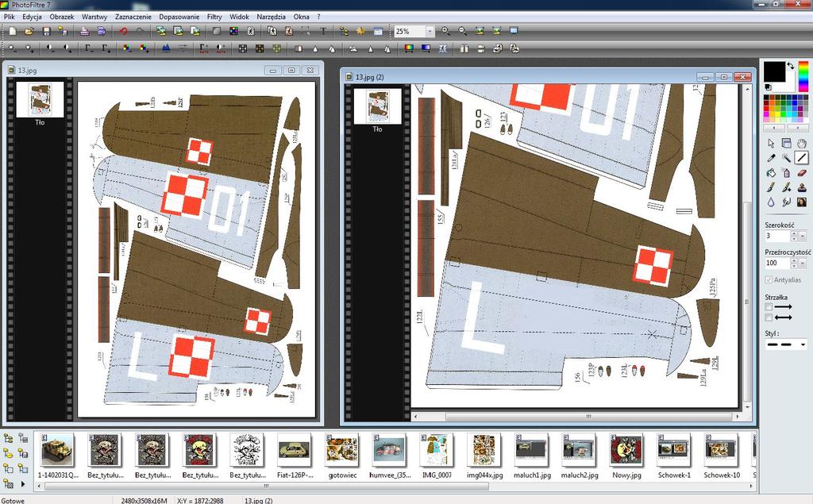Click the humvee thumbnail in explorer
The height and width of the screenshot is (504, 813).
[x=389, y=451]
